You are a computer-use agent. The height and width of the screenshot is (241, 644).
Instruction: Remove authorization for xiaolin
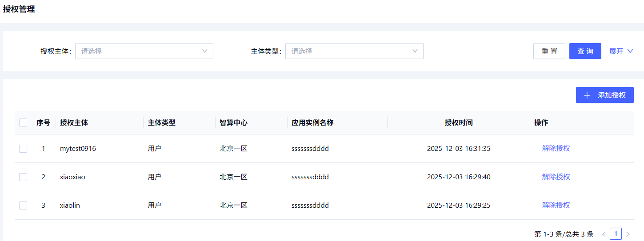(x=556, y=205)
